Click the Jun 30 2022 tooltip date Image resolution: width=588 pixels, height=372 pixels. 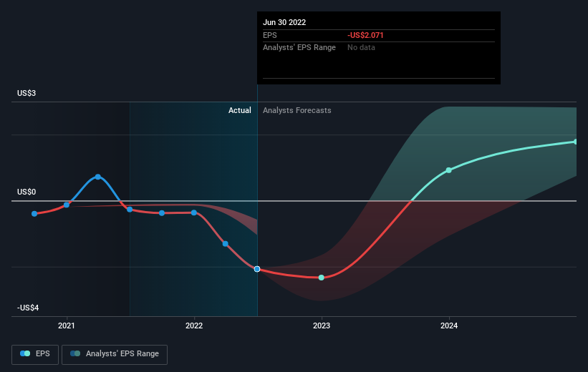pos(284,22)
